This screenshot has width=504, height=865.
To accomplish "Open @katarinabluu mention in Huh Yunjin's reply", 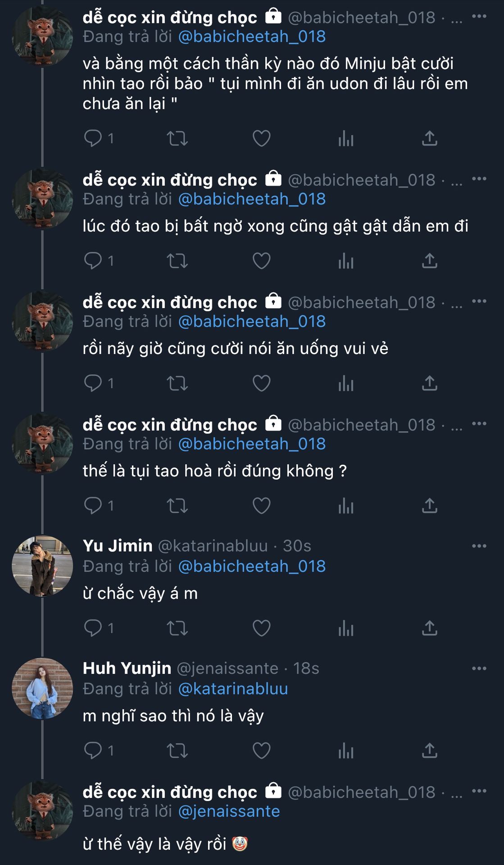I will pyautogui.click(x=233, y=689).
